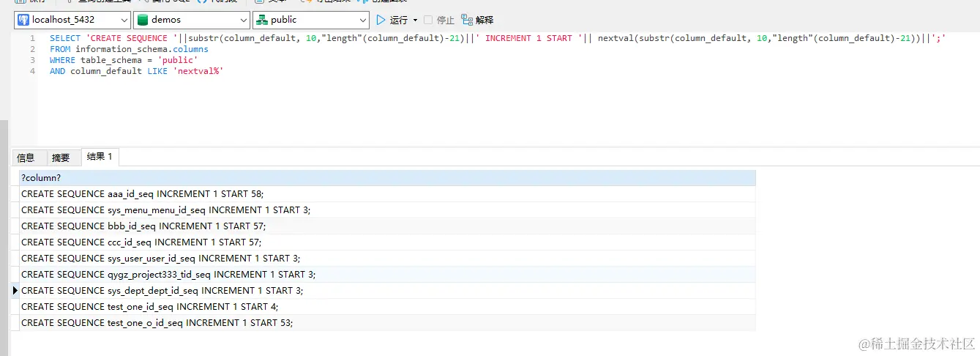Click the ?column? column header
Image resolution: width=980 pixels, height=356 pixels.
(x=387, y=178)
